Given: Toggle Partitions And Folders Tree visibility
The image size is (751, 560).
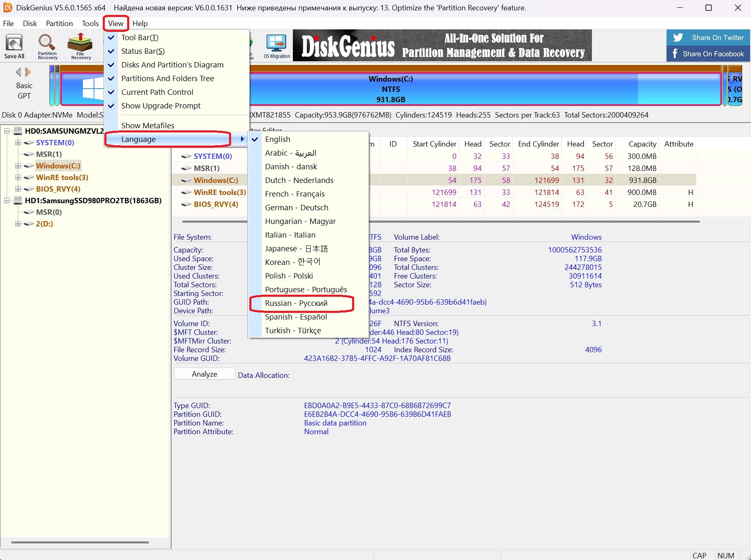Looking at the screenshot, I should pos(177,79).
